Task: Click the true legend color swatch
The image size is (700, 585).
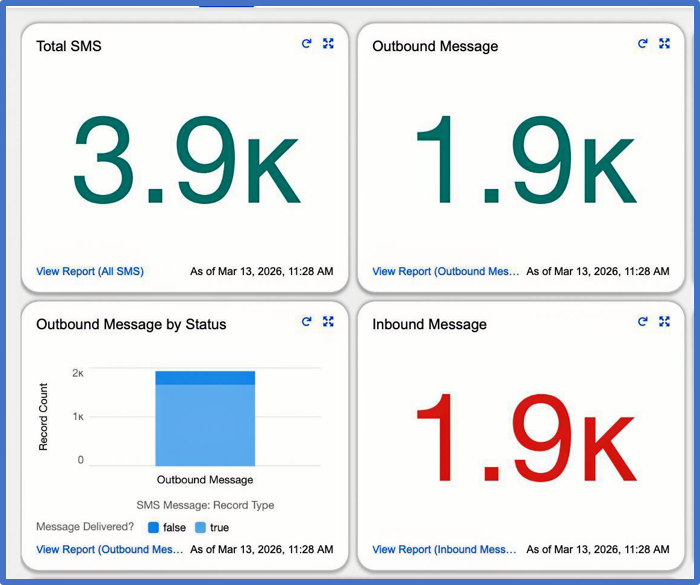Action: coord(200,527)
